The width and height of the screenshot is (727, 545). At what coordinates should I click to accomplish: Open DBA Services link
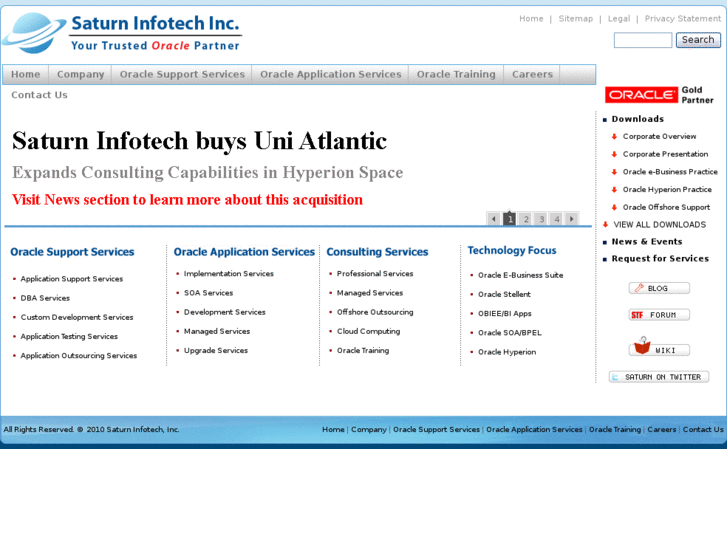[45, 298]
